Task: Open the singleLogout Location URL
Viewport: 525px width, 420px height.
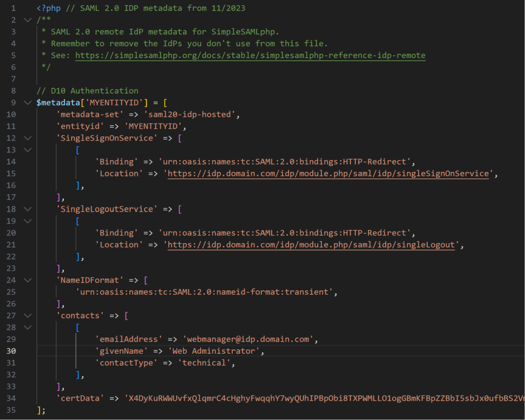Action: [x=311, y=245]
